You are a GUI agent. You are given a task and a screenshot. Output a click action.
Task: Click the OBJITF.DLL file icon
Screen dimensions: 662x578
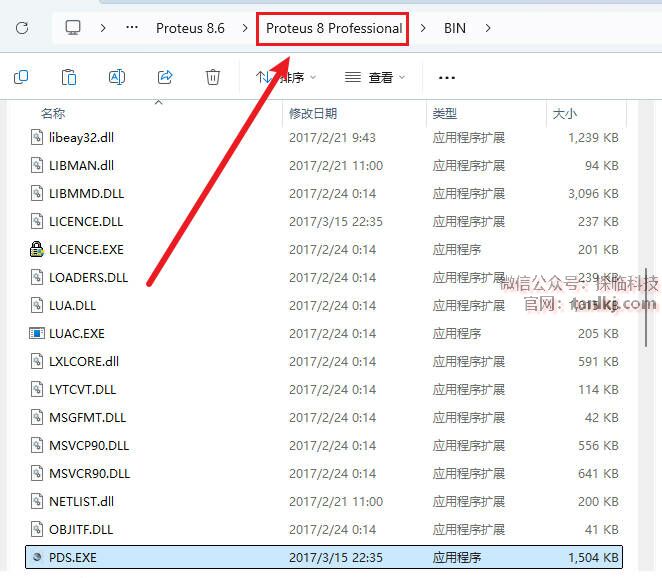[37, 529]
